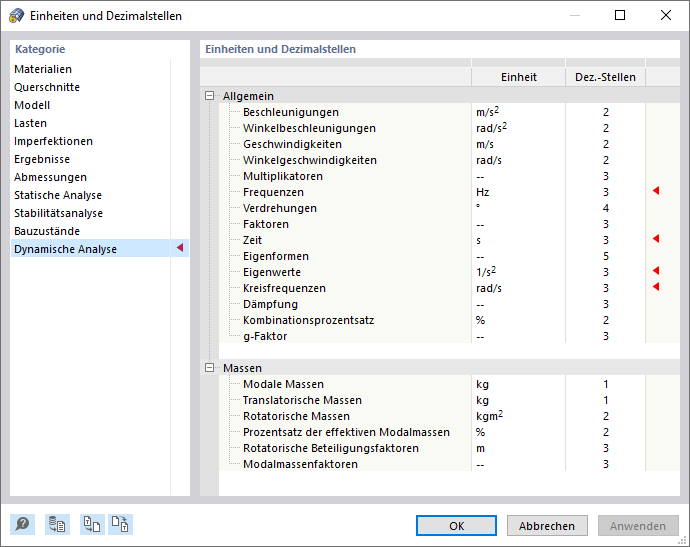Screen dimensions: 690x547
Task: Click red marker next to Frequenzen row
Action: (656, 191)
